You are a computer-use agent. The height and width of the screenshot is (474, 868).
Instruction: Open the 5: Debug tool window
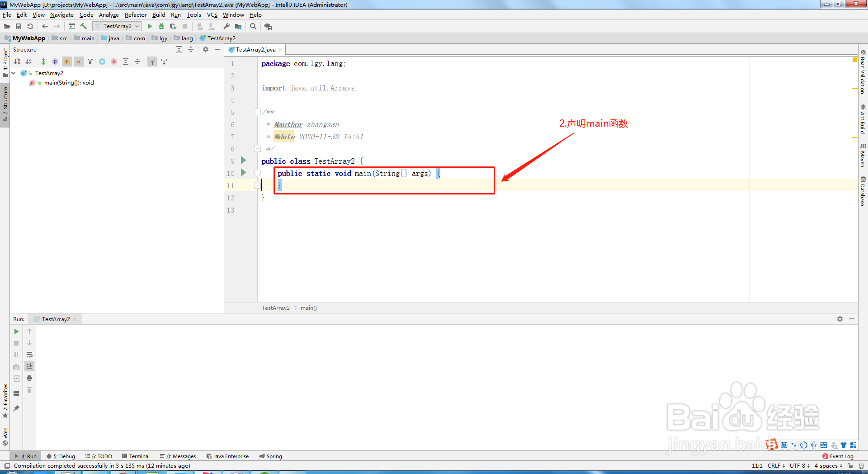click(61, 456)
